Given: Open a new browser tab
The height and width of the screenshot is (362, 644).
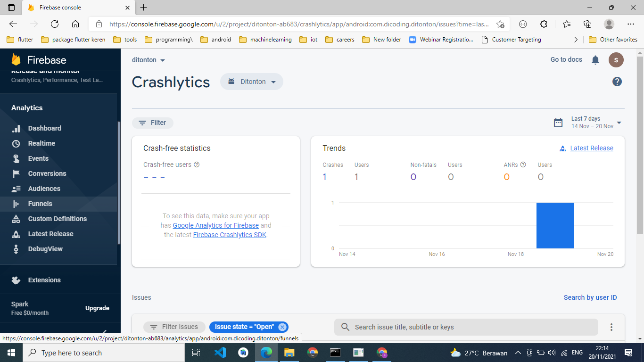Looking at the screenshot, I should tap(144, 8).
